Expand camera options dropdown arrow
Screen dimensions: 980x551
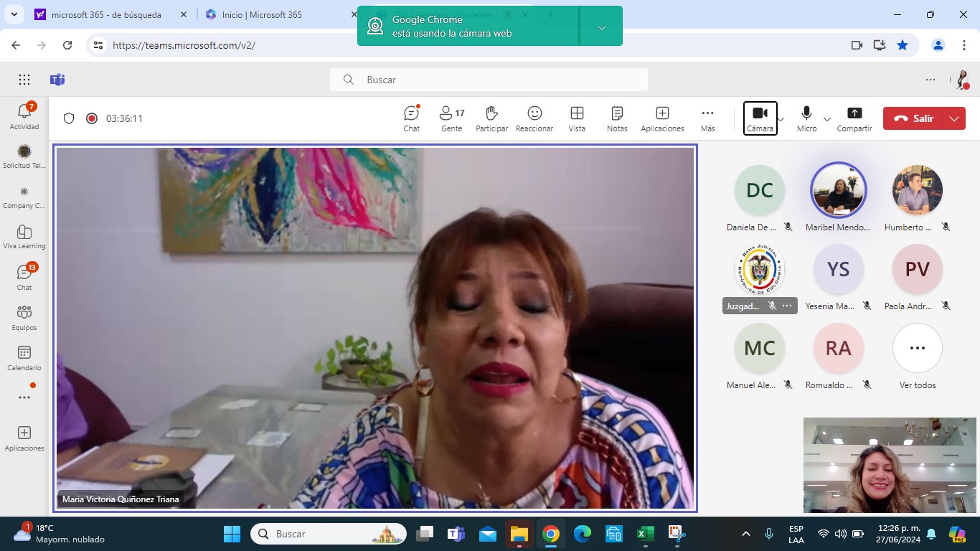pos(781,119)
